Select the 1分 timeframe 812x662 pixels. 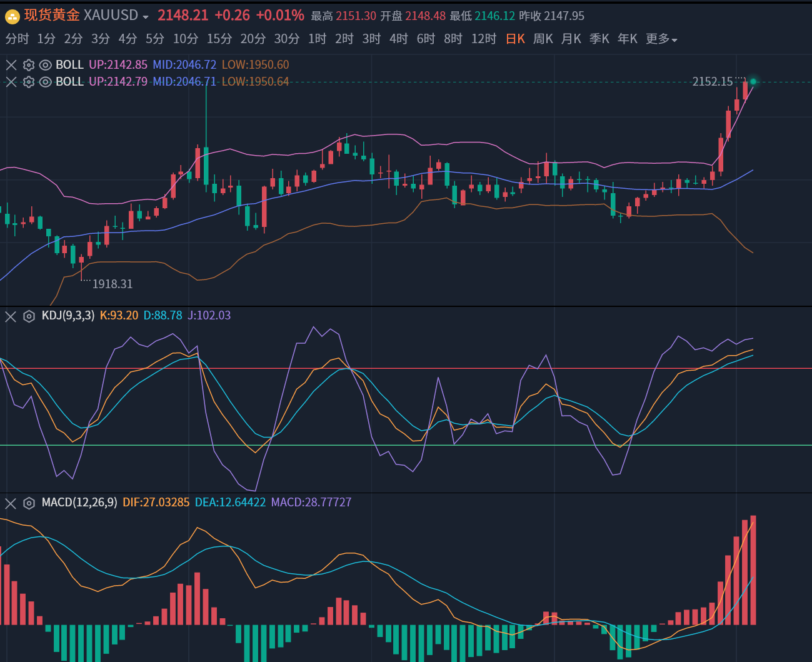[46, 39]
